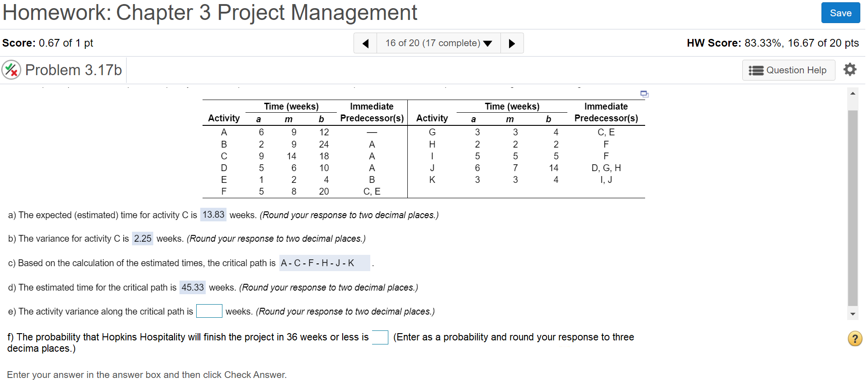Click the vertical scrollbar thumb

pos(853,207)
